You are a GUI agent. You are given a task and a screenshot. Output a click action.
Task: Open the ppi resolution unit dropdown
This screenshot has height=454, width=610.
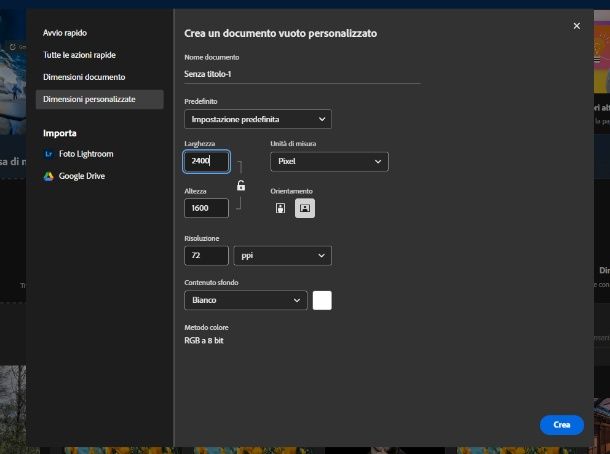pos(282,256)
